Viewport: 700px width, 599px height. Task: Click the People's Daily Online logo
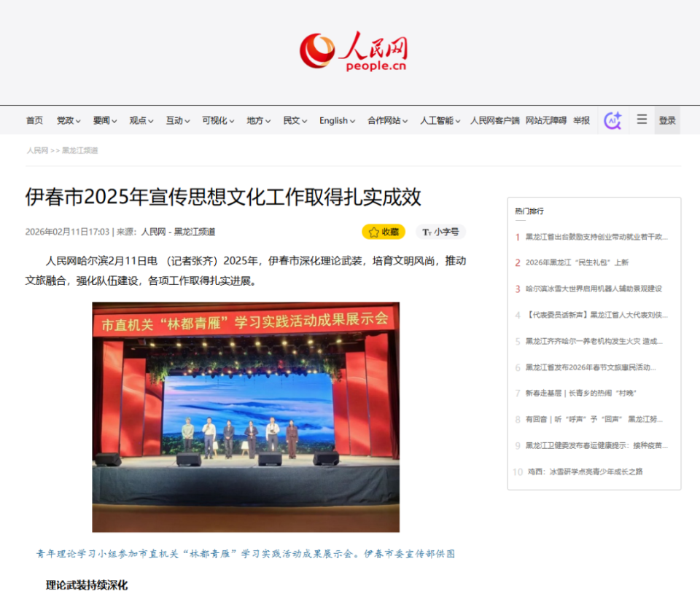click(x=353, y=51)
